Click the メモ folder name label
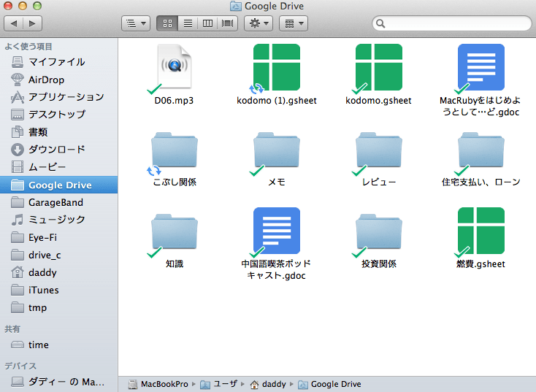Image resolution: width=536 pixels, height=392 pixels. coord(277,182)
